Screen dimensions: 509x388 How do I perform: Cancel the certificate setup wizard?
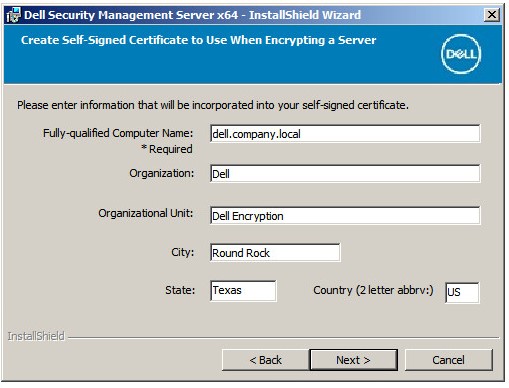pos(448,360)
